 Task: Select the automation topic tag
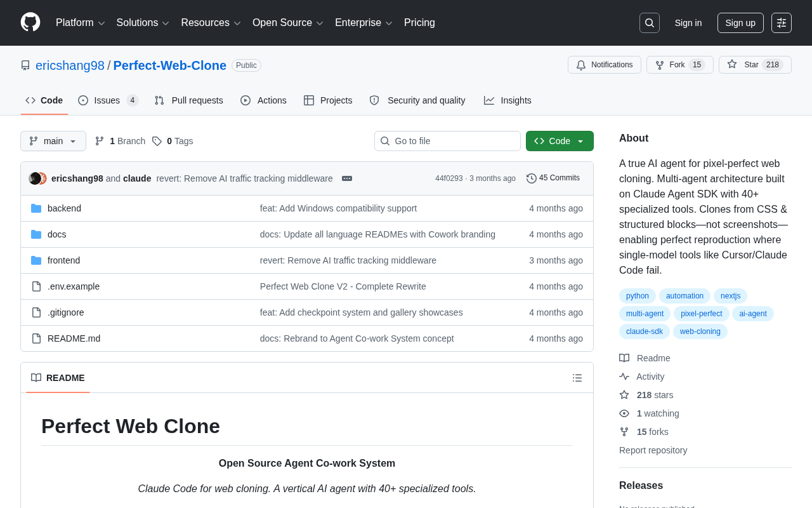(x=684, y=296)
